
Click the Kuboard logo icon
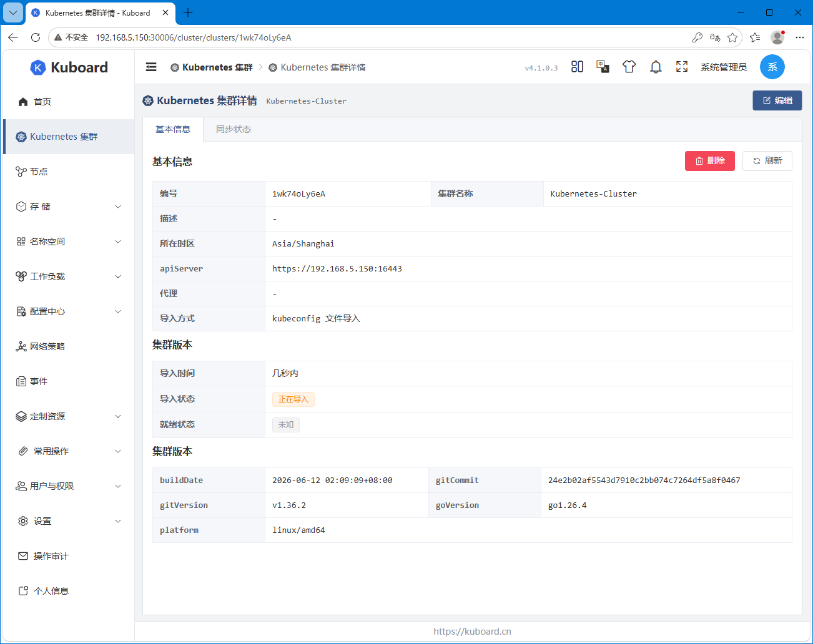(x=38, y=67)
